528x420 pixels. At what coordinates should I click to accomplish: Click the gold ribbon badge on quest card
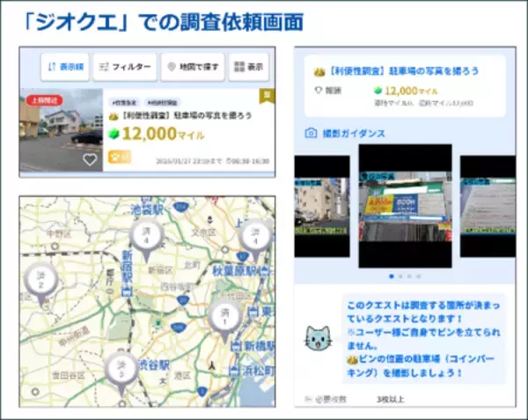pyautogui.click(x=267, y=96)
